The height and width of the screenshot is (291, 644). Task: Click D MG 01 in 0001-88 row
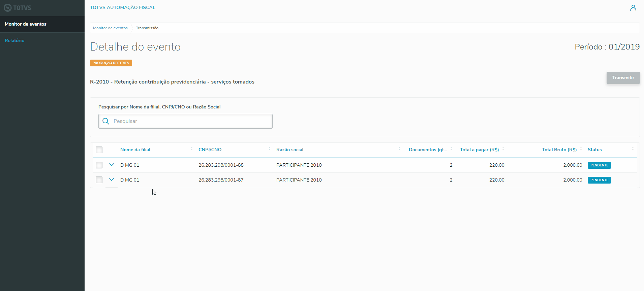(x=130, y=165)
